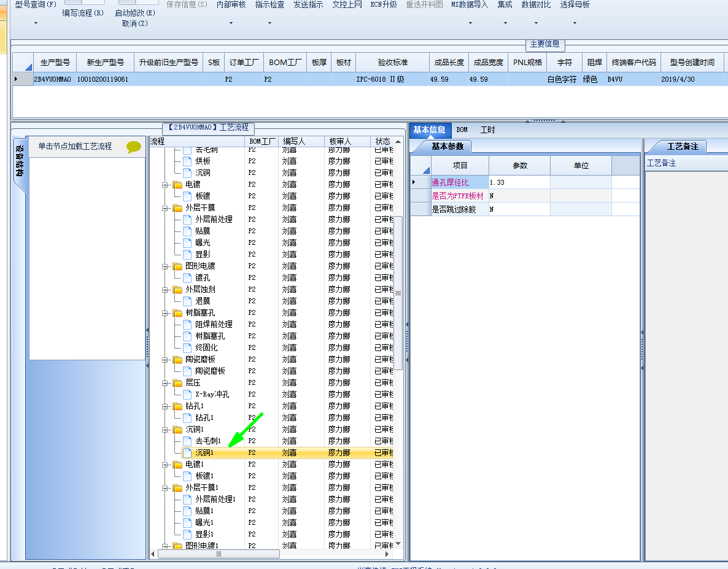Click the document icon beside 贴膜1
Viewport: 728px width, 569px height.
[x=187, y=511]
